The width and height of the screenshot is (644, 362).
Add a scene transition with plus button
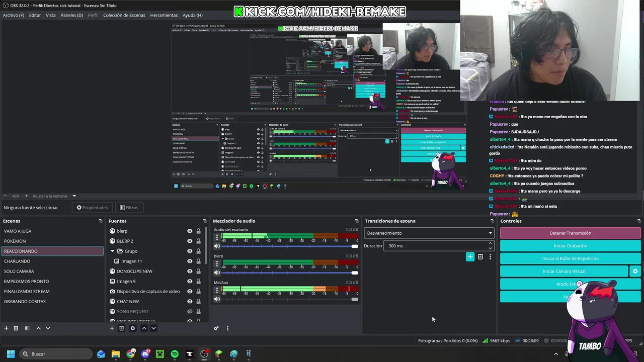coord(470,257)
